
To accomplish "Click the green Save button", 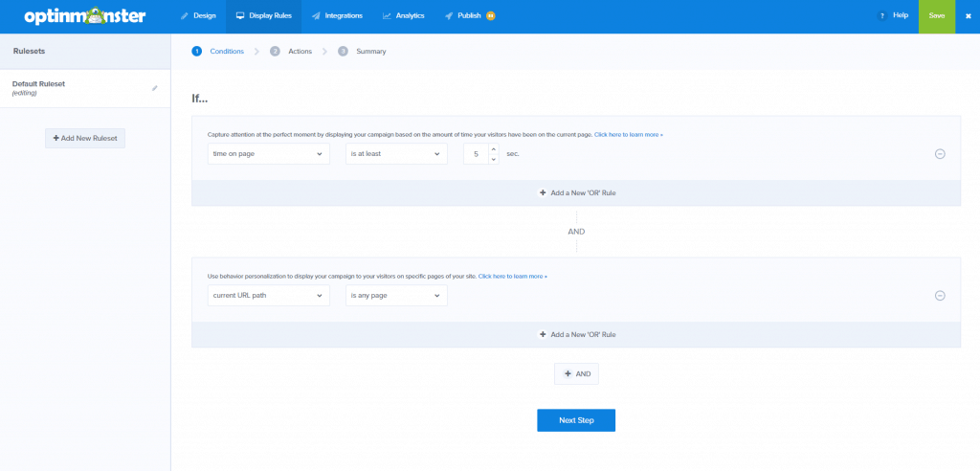I will tap(936, 16).
